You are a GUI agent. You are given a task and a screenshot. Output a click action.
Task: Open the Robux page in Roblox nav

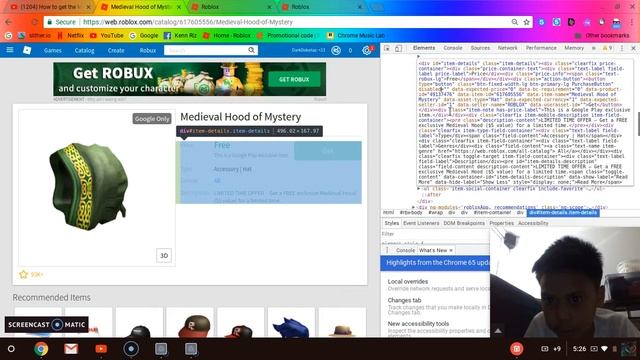tap(148, 50)
